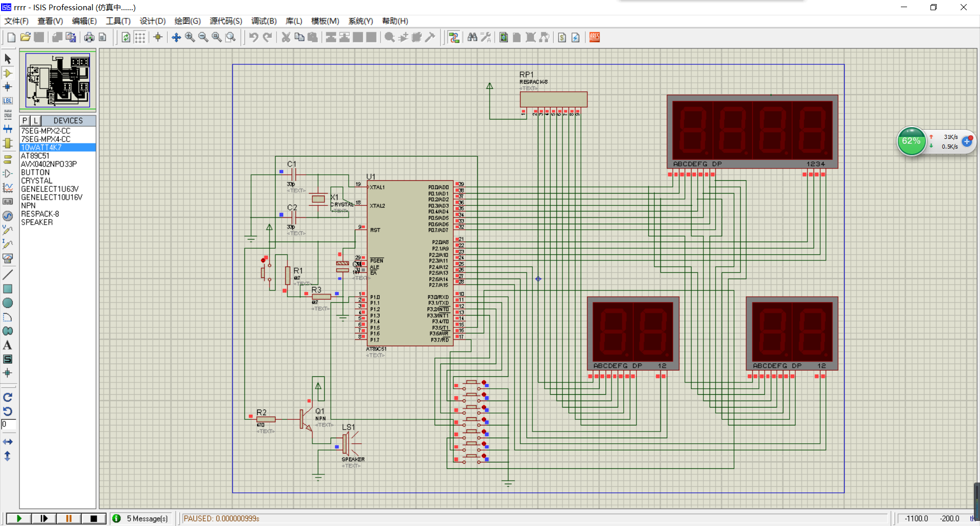Select the Wire Label (LBL) tool
980x526 pixels.
point(8,101)
